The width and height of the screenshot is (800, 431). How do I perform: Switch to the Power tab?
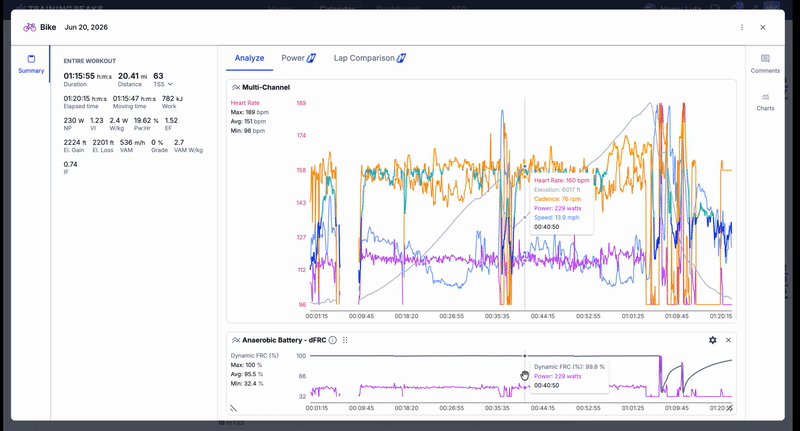[298, 58]
